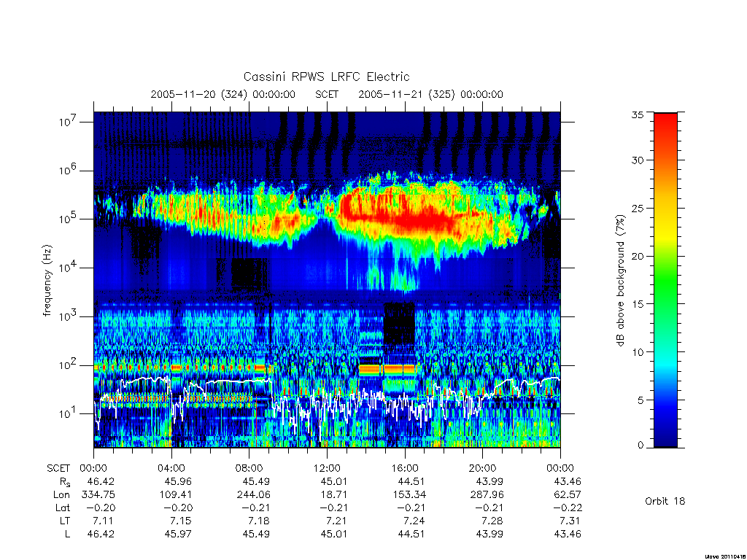Image resolution: width=747 pixels, height=560 pixels.
Task: Click the "Lat" row label
Action: tap(63, 508)
